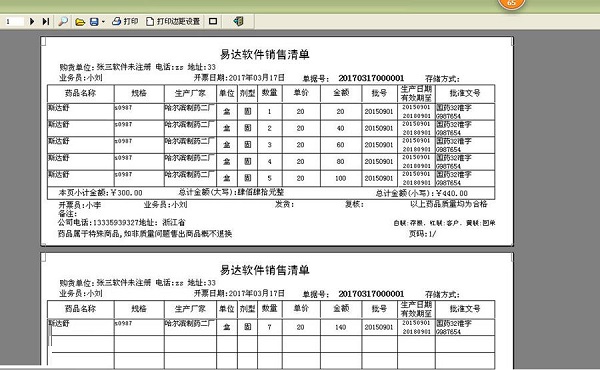The image size is (600, 370).
Task: Click the 总计金额(小写) ¥440.00 total
Action: (422, 193)
